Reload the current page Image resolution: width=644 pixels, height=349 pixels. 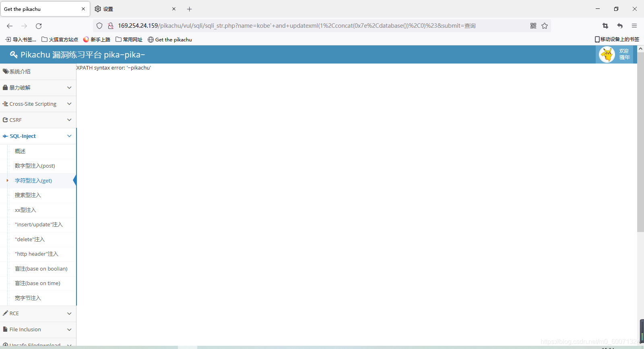pyautogui.click(x=39, y=26)
